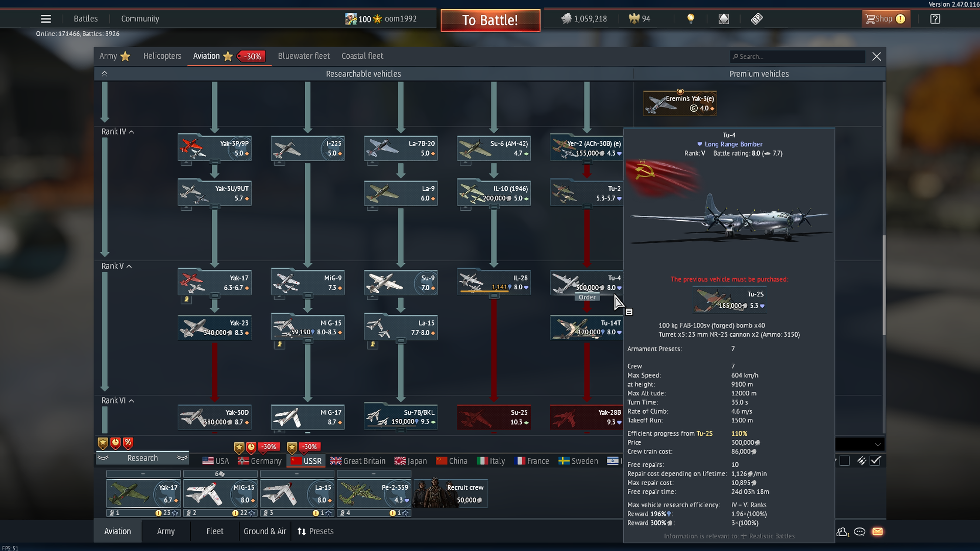Open the help question mark icon
The image size is (980, 551).
935,18
